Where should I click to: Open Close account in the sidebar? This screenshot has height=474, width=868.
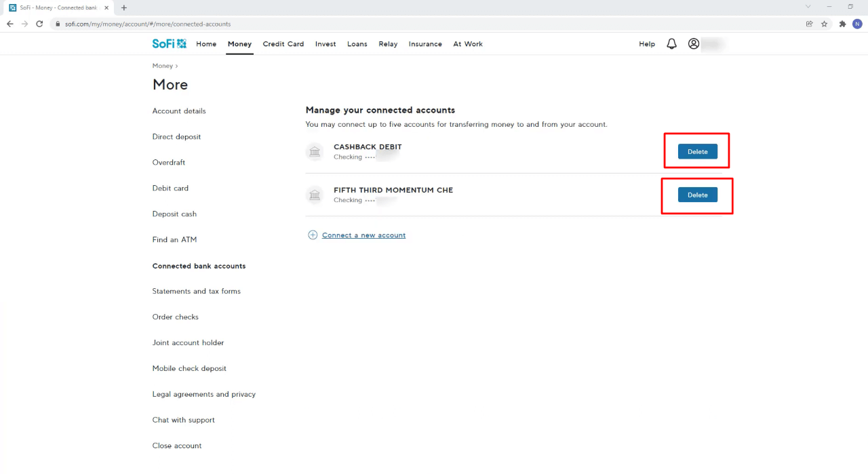[177, 446]
